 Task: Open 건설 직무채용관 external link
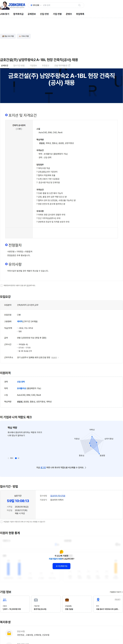point(62,66)
